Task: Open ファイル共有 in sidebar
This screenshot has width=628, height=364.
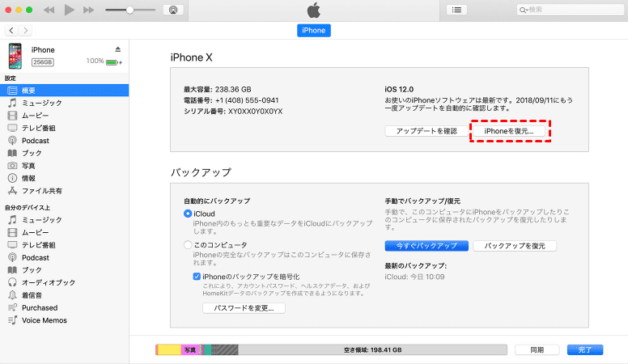Action: pyautogui.click(x=44, y=191)
